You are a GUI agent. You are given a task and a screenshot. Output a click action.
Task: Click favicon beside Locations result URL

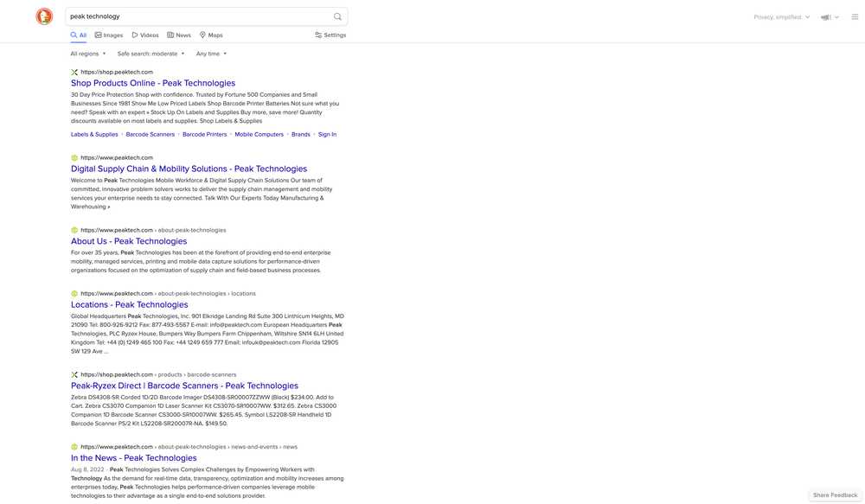(74, 293)
